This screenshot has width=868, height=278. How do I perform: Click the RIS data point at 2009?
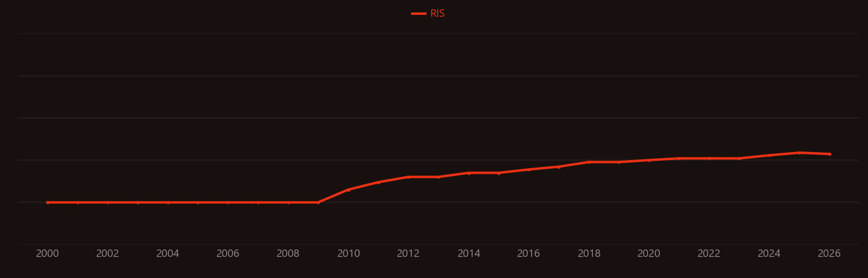click(318, 202)
